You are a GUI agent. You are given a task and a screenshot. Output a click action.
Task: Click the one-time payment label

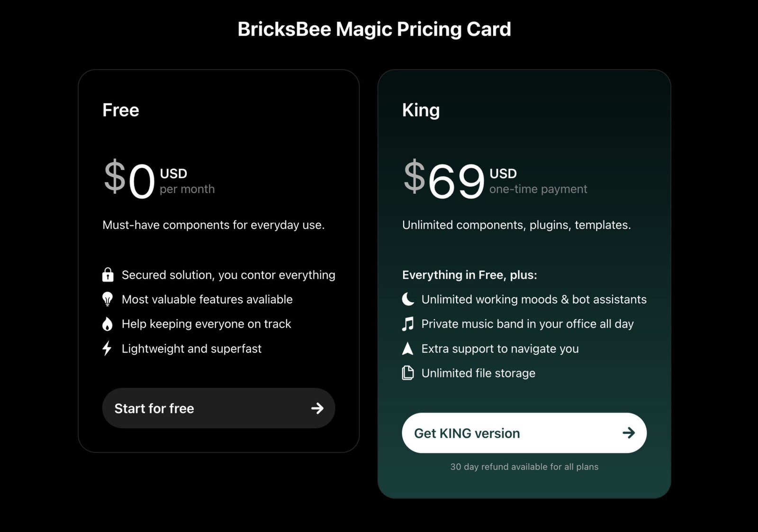538,189
